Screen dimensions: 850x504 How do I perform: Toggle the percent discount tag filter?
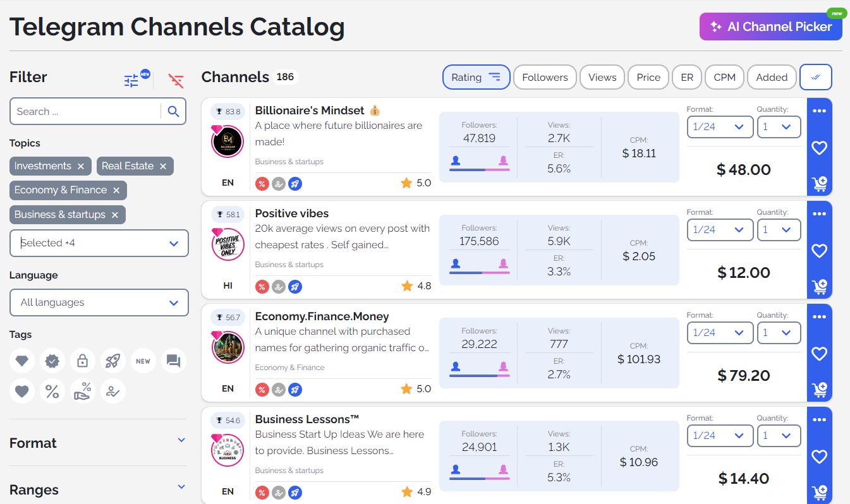click(x=52, y=391)
